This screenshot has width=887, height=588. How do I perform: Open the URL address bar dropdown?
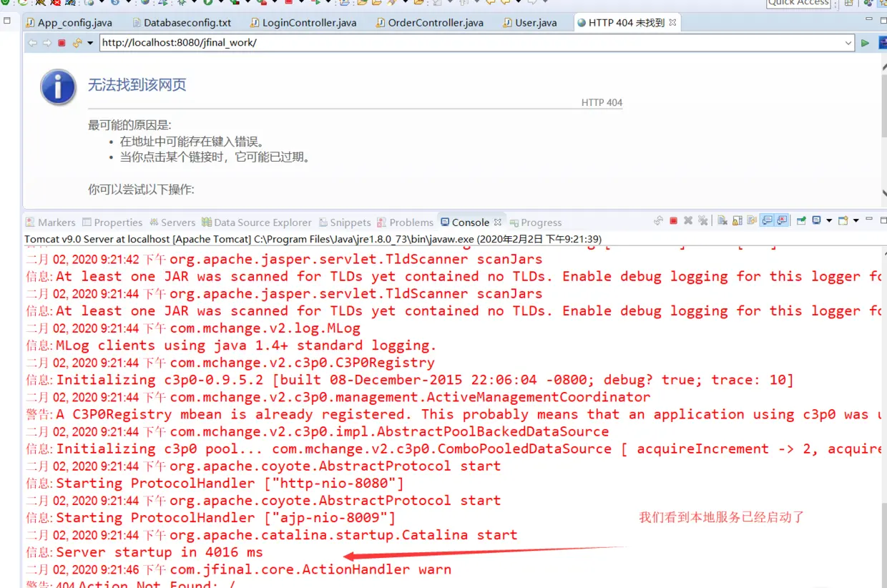[848, 42]
